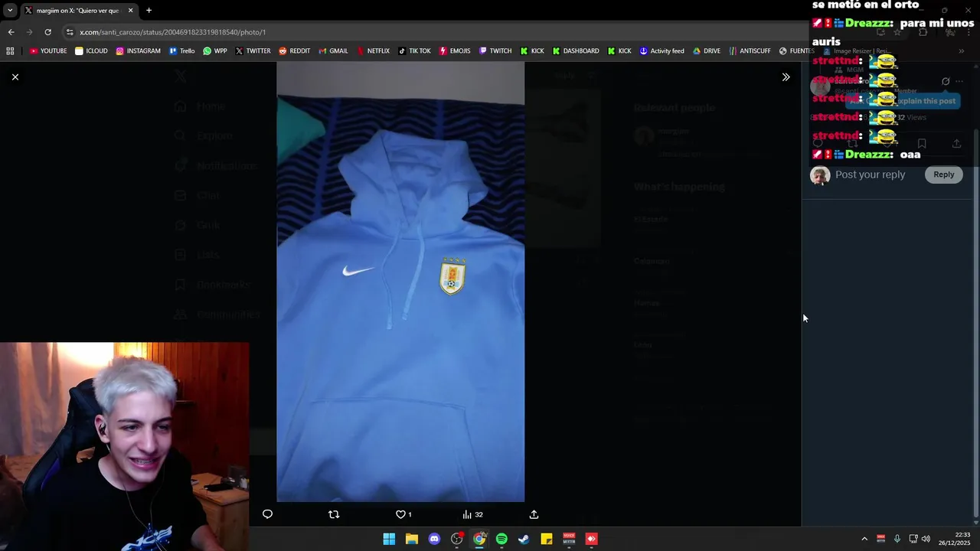Open the view count analytics icon
Screen dimensions: 980x551
point(467,514)
